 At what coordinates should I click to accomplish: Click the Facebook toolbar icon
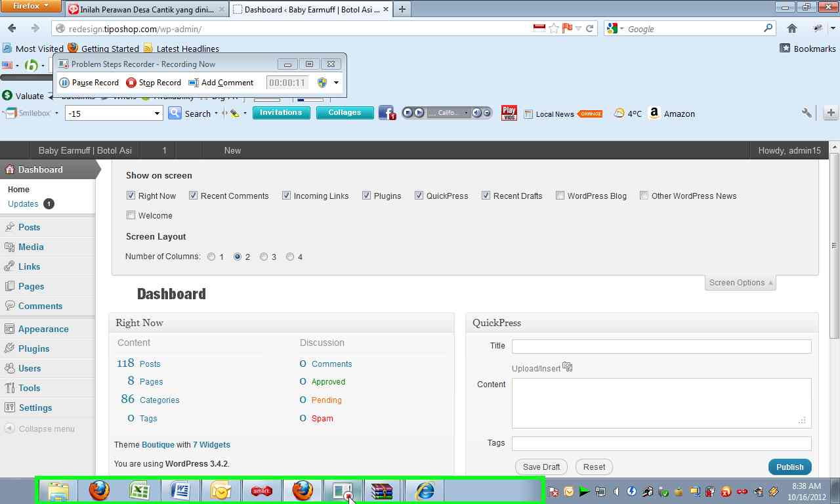[387, 113]
